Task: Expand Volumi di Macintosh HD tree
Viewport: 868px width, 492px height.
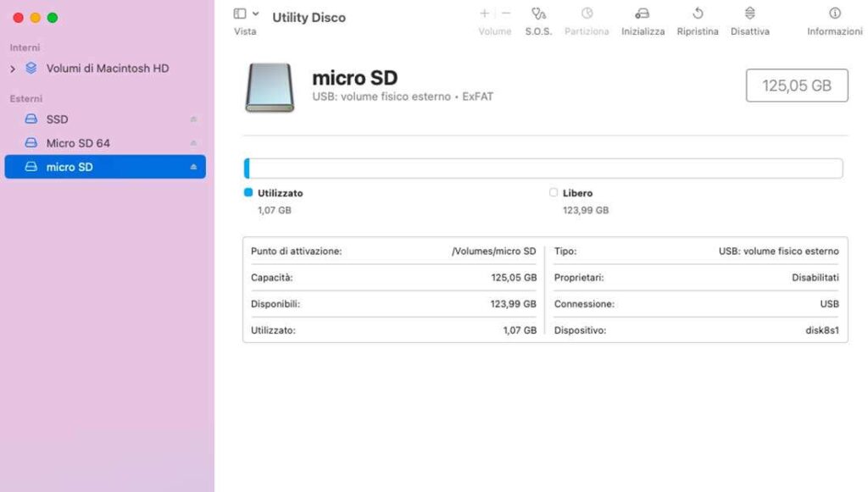Action: click(x=13, y=69)
